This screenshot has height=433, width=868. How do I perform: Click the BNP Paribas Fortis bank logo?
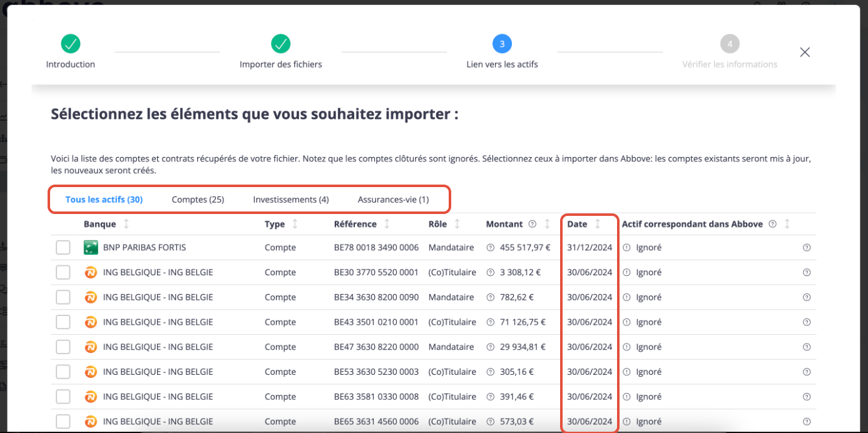tap(91, 248)
